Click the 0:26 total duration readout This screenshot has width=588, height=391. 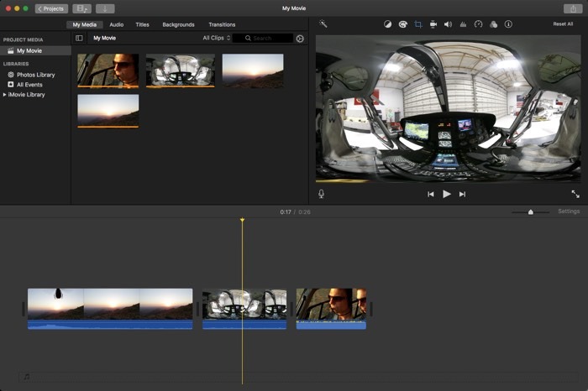[304, 212]
